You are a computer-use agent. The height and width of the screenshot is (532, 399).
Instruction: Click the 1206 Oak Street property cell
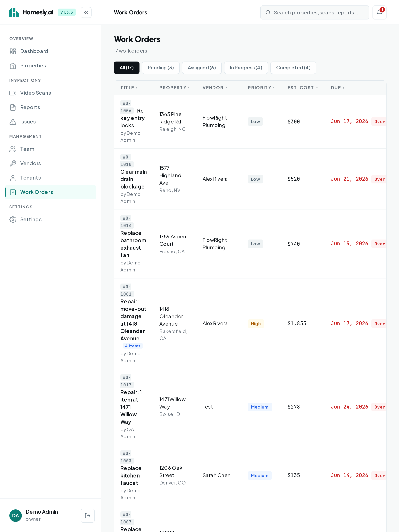click(x=172, y=475)
